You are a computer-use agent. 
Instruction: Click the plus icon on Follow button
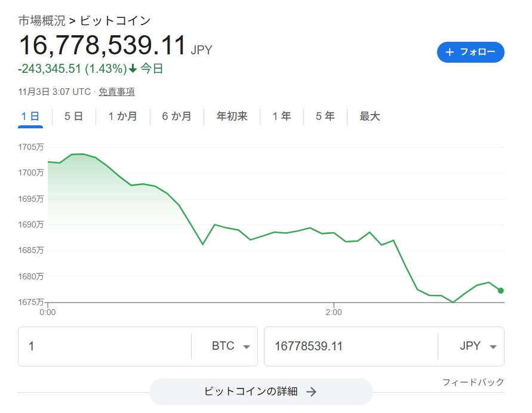pyautogui.click(x=450, y=53)
